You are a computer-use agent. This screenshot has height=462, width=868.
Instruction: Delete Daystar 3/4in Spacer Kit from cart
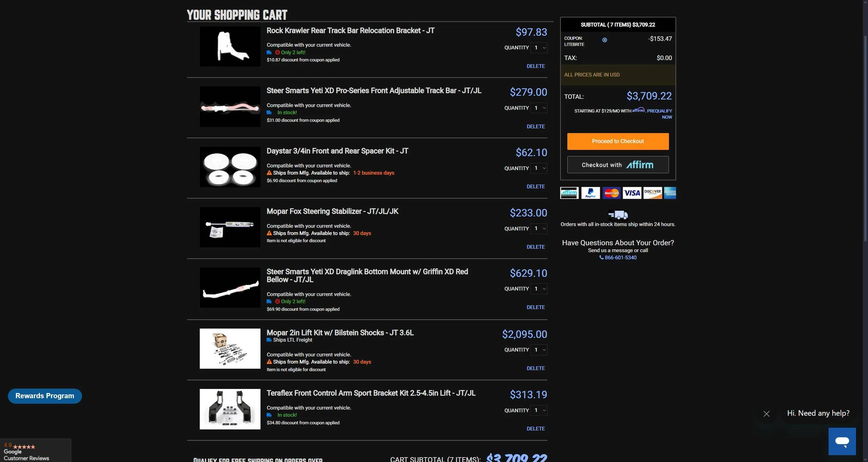pyautogui.click(x=536, y=187)
